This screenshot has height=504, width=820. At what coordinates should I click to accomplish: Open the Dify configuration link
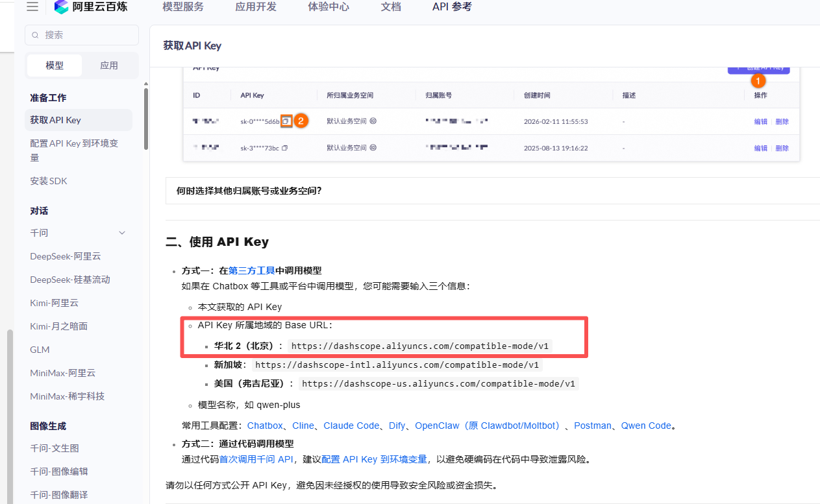397,426
